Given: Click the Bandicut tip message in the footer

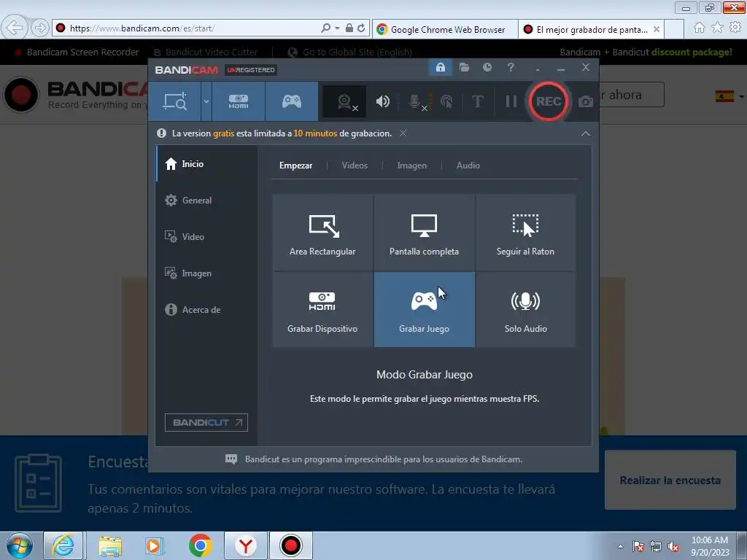Looking at the screenshot, I should 384,459.
